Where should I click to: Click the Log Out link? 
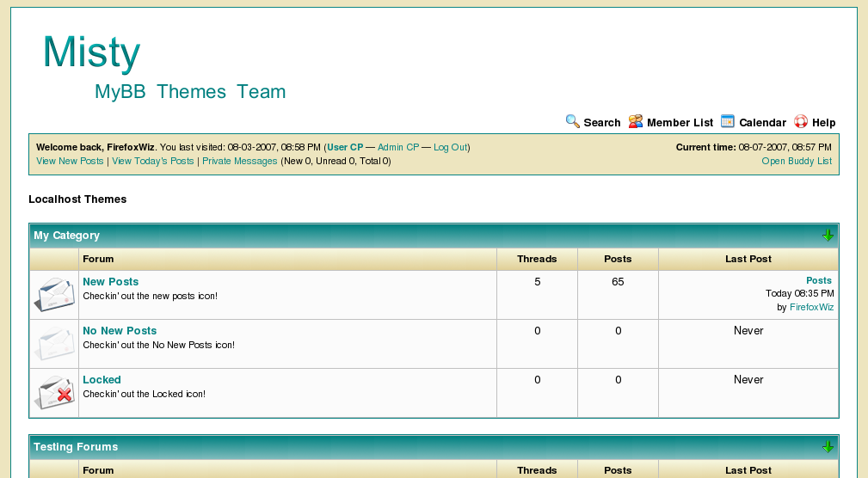(x=450, y=148)
